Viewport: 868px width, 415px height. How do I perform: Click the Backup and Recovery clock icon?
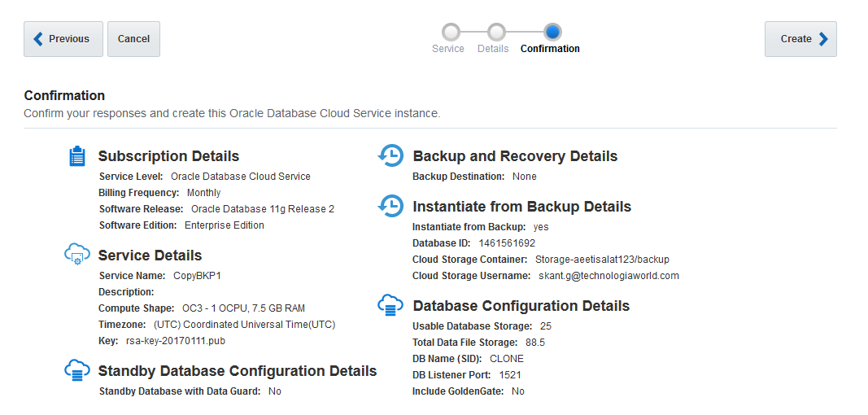[x=390, y=156]
